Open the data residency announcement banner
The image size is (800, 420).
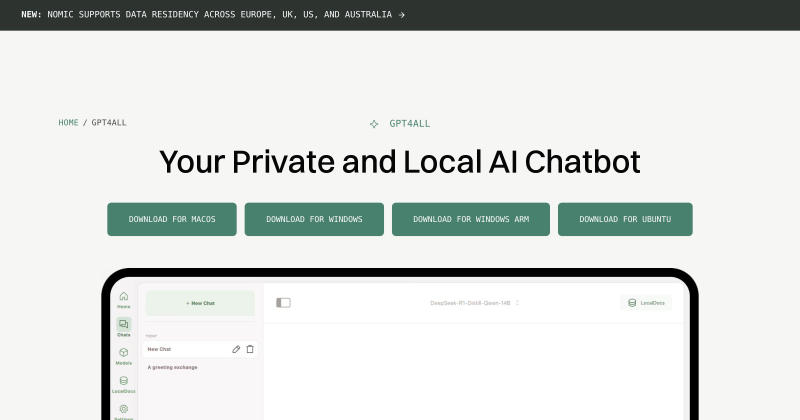pos(213,15)
